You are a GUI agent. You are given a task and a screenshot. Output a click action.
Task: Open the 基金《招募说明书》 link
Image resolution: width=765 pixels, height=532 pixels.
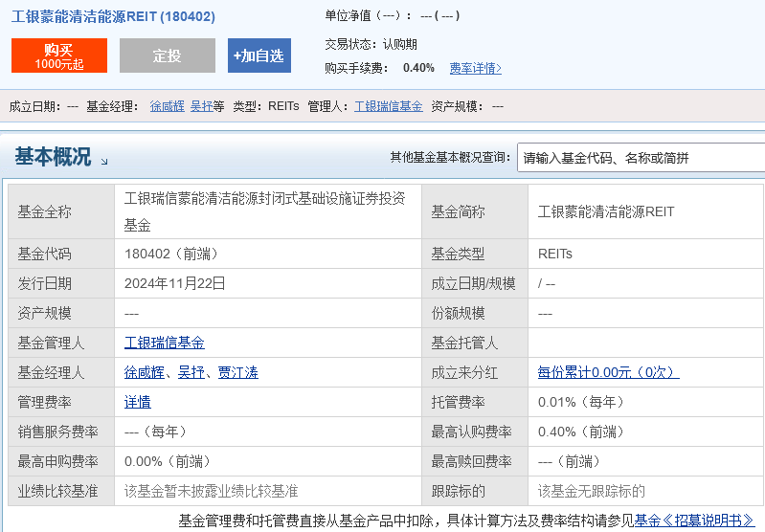pos(694,521)
